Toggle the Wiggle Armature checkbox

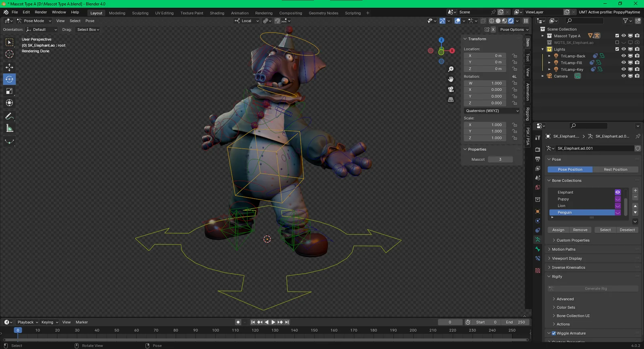554,333
